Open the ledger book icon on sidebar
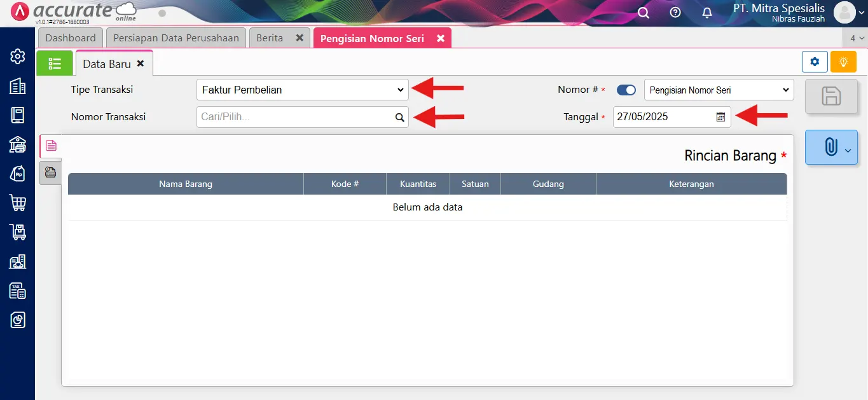The height and width of the screenshot is (400, 868). (x=17, y=114)
